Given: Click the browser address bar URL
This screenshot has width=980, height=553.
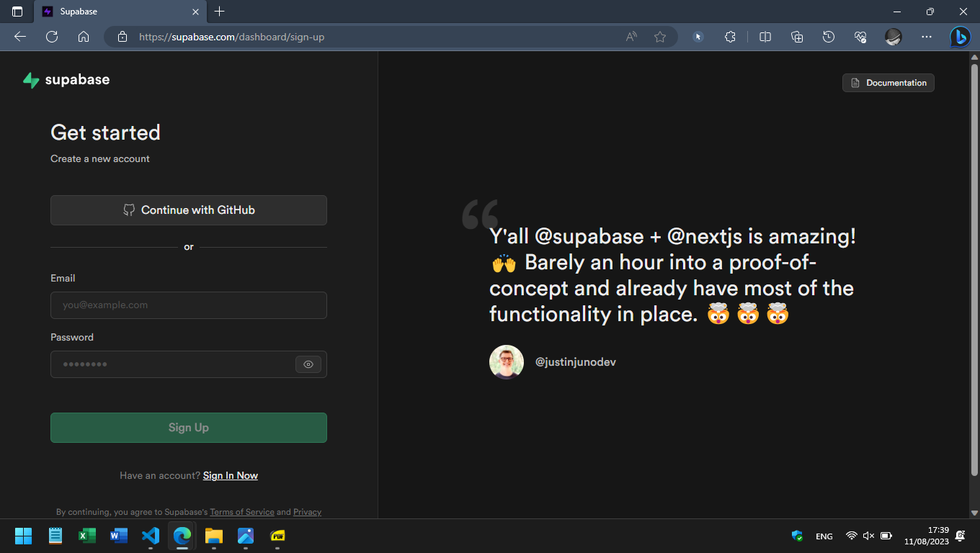Looking at the screenshot, I should click(232, 37).
